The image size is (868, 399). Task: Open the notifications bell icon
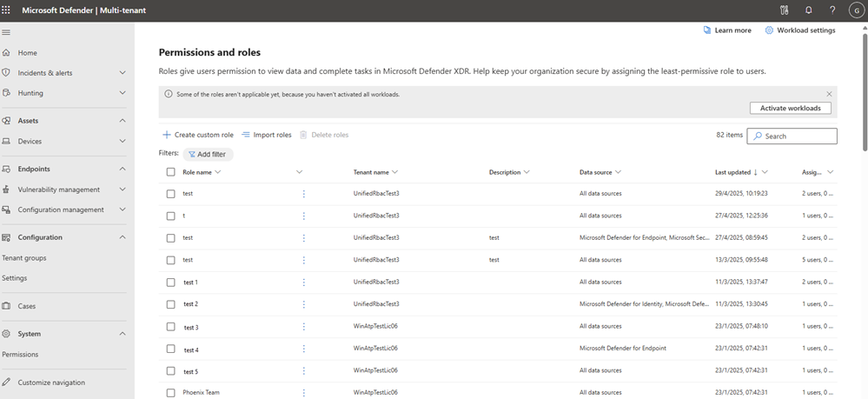coord(809,10)
